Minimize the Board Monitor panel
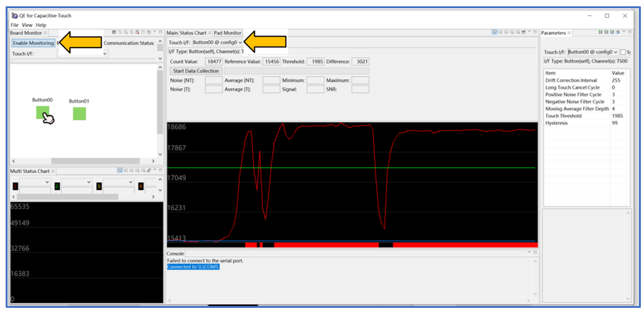The width and height of the screenshot is (644, 311). point(154,32)
